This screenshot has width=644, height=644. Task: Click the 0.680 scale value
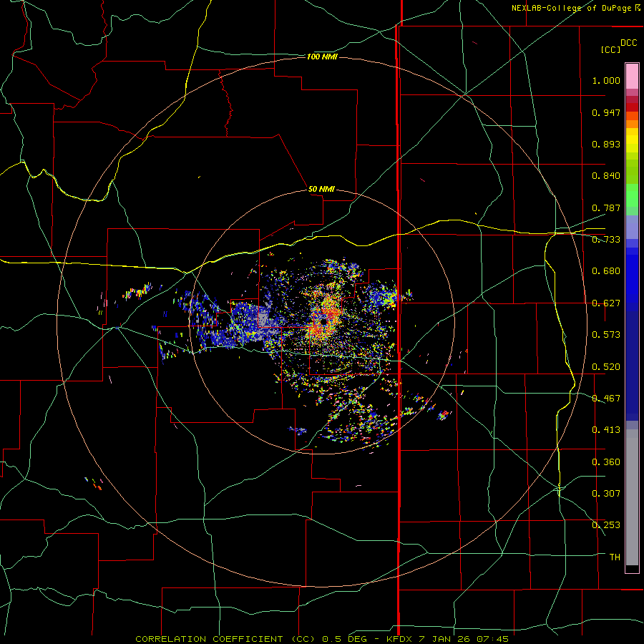[606, 270]
